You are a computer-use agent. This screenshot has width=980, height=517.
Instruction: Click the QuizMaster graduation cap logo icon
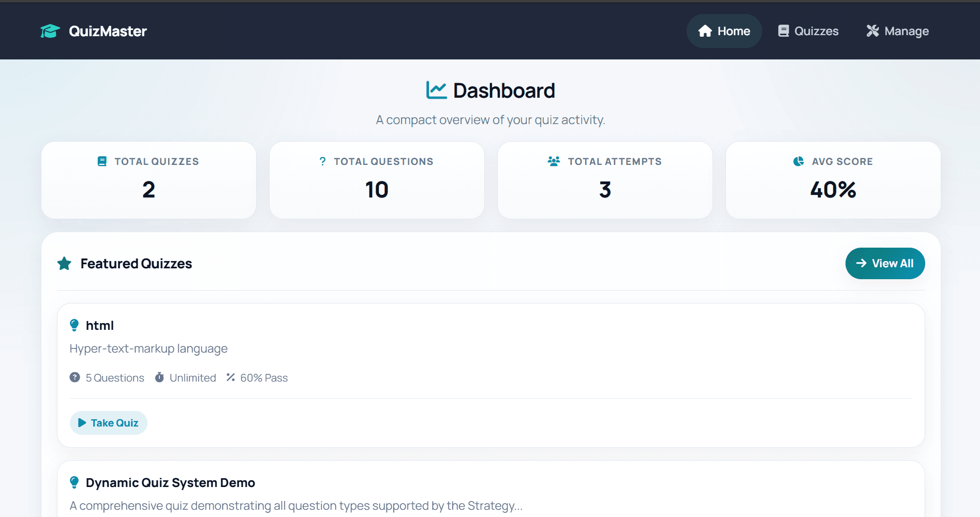[50, 31]
